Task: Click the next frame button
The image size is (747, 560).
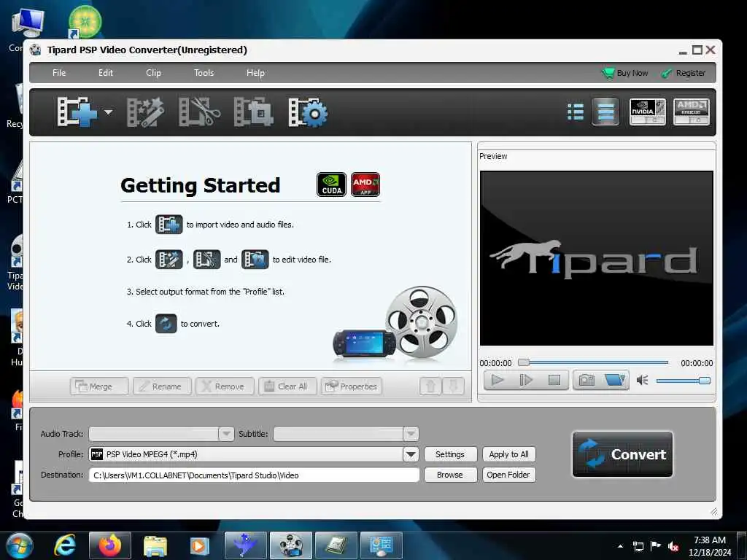Action: point(525,380)
